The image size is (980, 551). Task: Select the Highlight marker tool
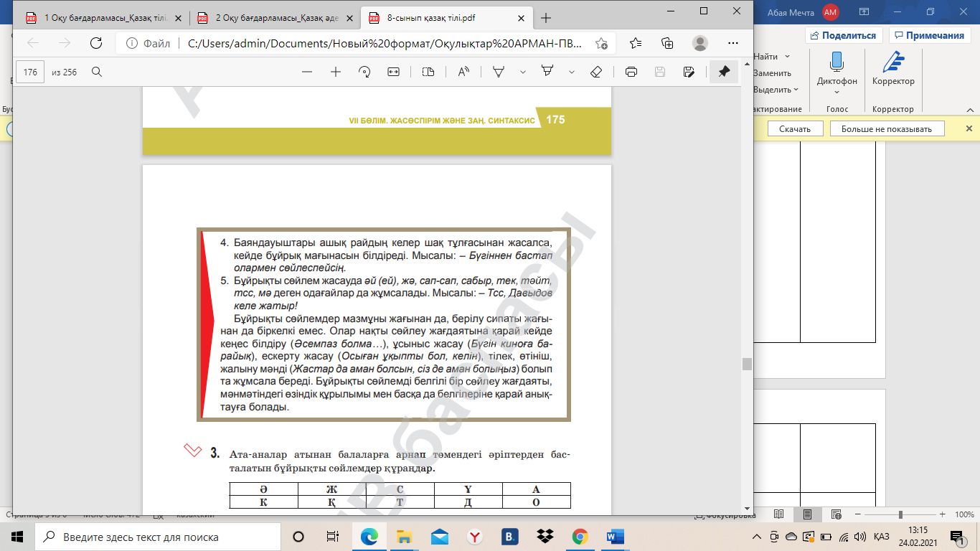(547, 72)
